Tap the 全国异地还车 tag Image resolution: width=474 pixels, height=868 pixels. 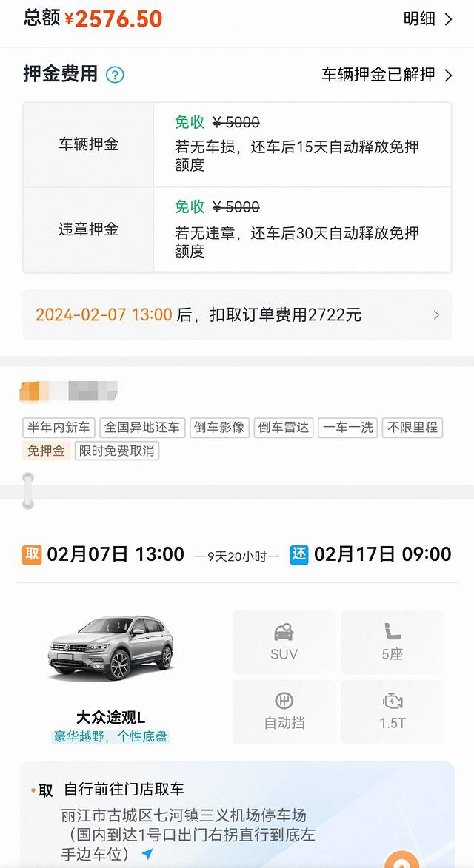141,428
